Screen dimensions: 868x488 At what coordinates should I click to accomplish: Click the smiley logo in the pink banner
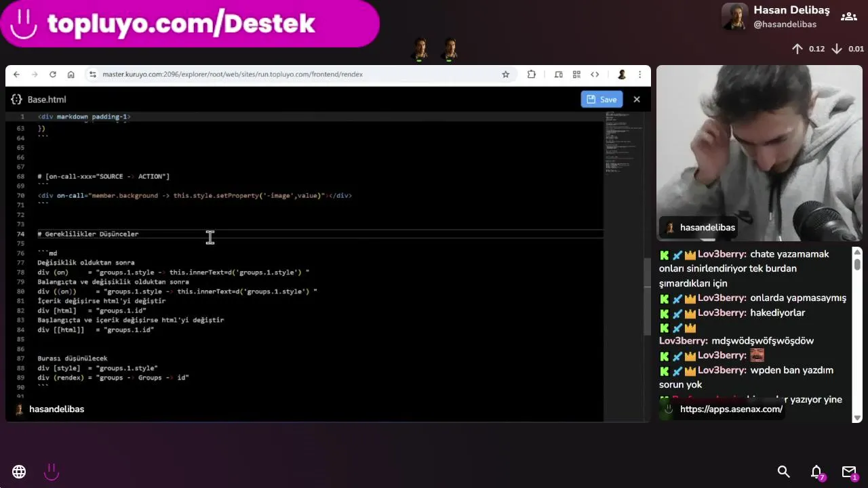[x=24, y=24]
